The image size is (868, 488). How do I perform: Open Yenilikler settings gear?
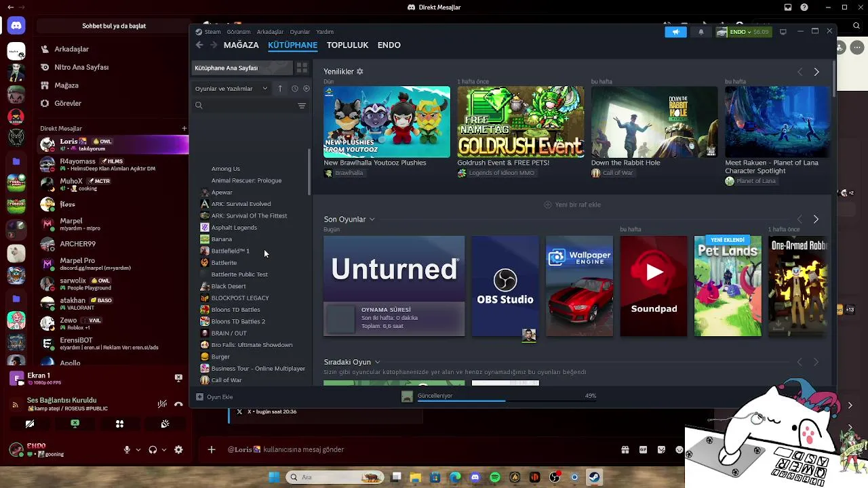(360, 71)
